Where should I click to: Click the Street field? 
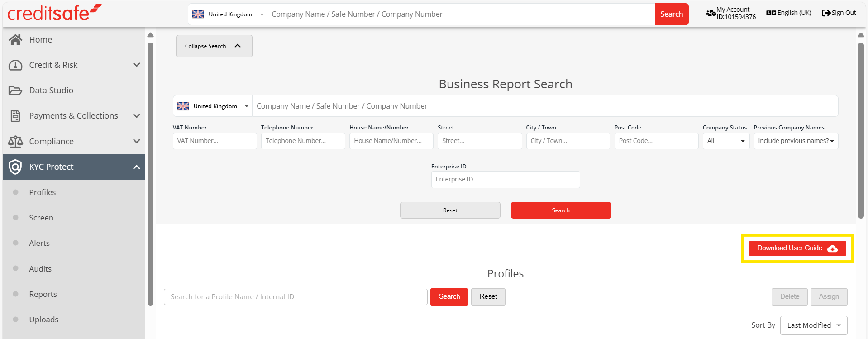(480, 141)
